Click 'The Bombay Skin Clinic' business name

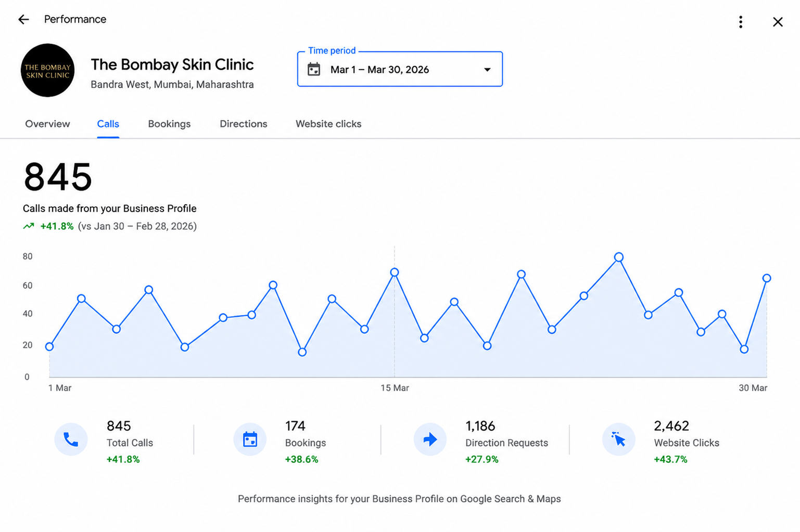pos(172,64)
